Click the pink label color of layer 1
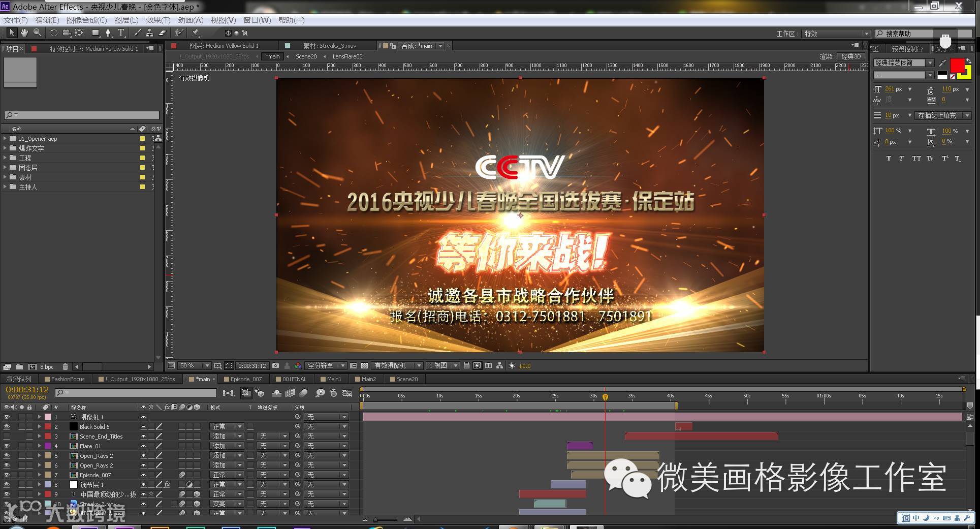This screenshot has height=529, width=980. (x=48, y=417)
